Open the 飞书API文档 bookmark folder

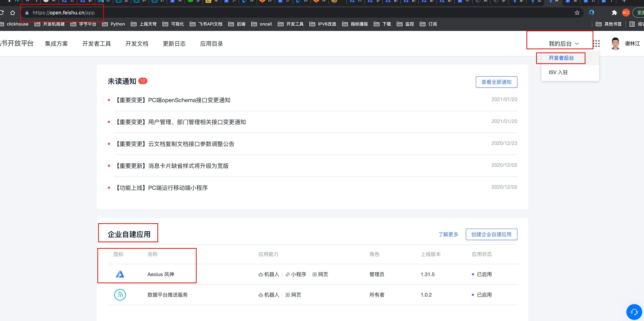pyautogui.click(x=206, y=24)
